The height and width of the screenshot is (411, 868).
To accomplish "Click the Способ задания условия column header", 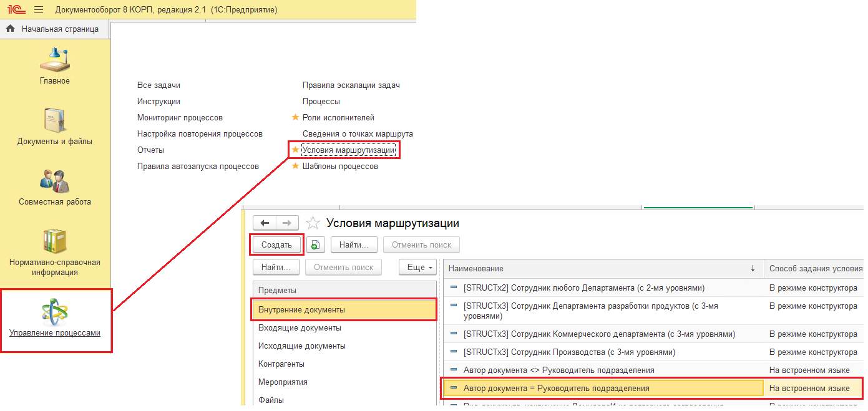I will (x=814, y=268).
